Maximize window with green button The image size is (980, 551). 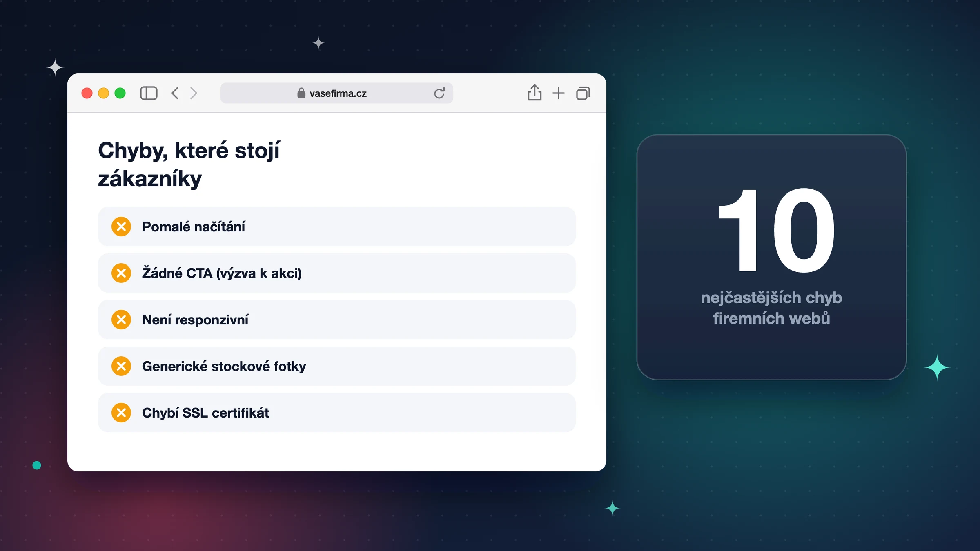(x=120, y=93)
